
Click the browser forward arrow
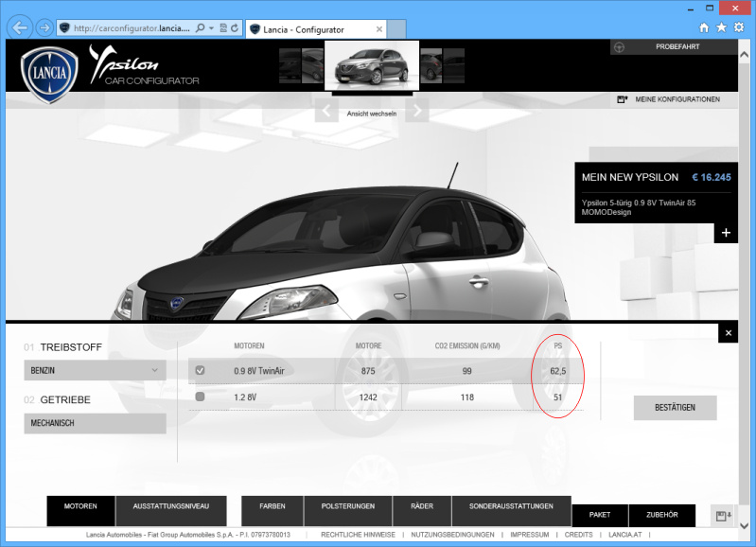(x=44, y=28)
